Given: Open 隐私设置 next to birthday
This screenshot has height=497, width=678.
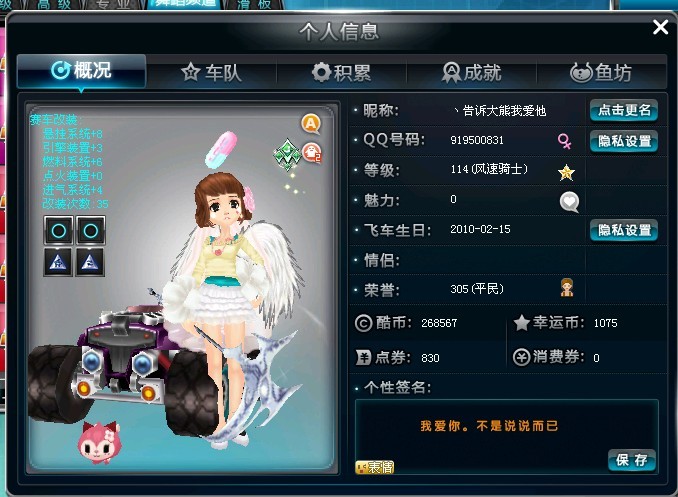Looking at the screenshot, I should [624, 230].
